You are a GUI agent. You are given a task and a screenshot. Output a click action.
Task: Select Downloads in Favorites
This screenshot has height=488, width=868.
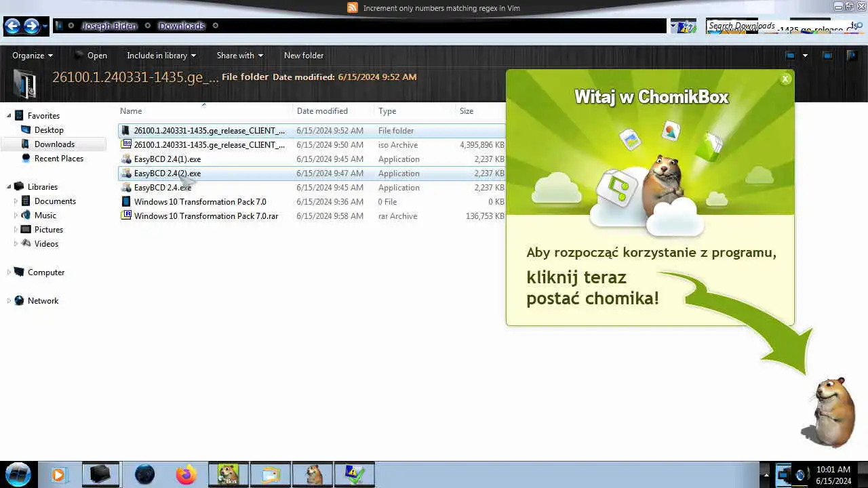[x=54, y=144]
